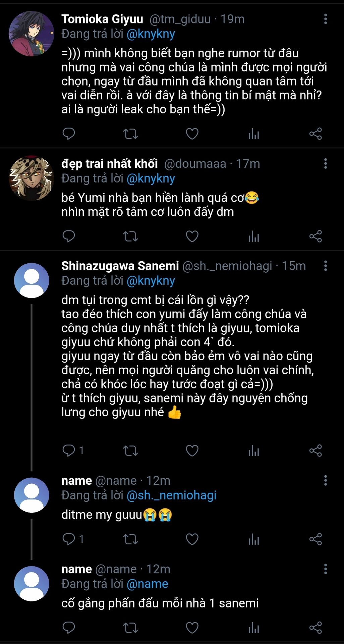Image resolution: width=344 pixels, height=644 pixels.
Task: Reply to Tomioka Giyuu's tweet
Action: (x=69, y=134)
